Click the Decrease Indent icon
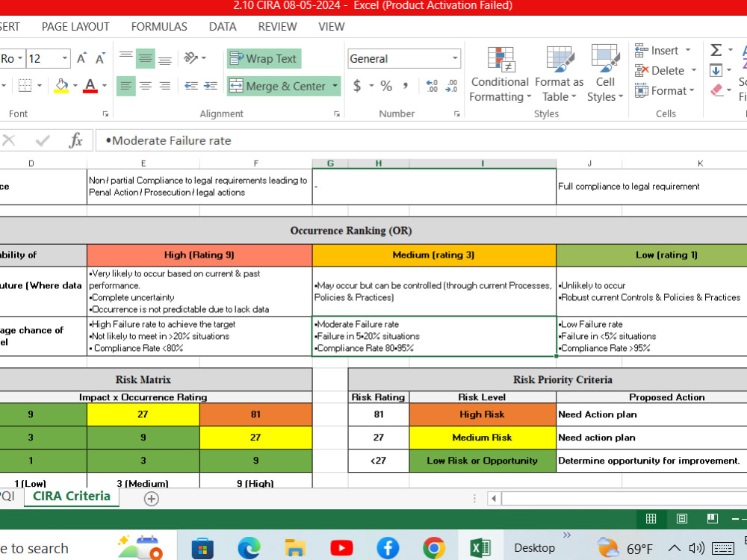The width and height of the screenshot is (747, 560). pos(191,86)
